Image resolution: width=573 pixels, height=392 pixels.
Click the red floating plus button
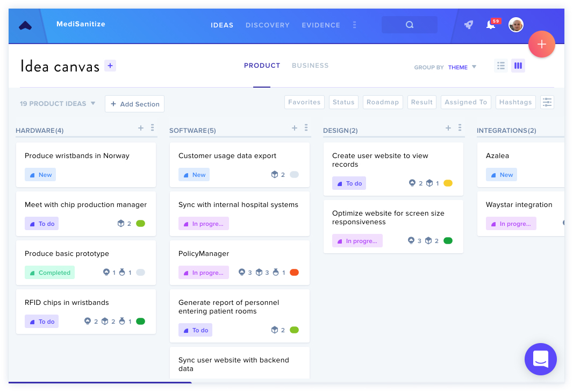point(542,44)
